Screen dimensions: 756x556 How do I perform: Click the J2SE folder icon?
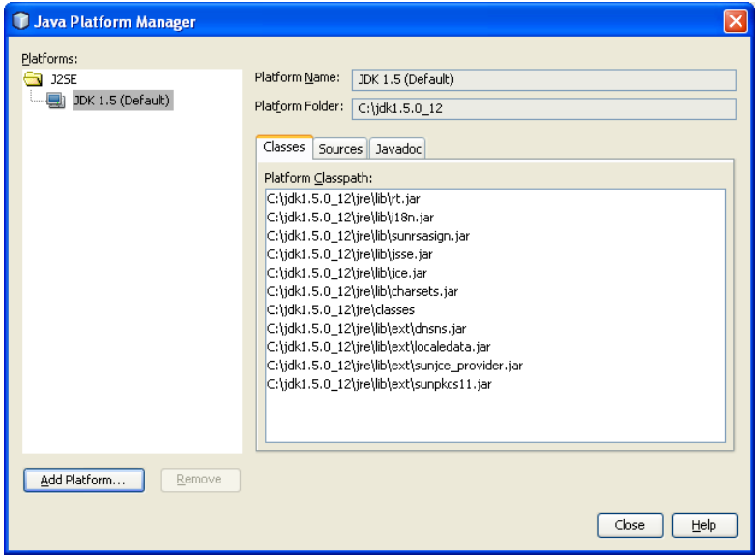(x=33, y=79)
